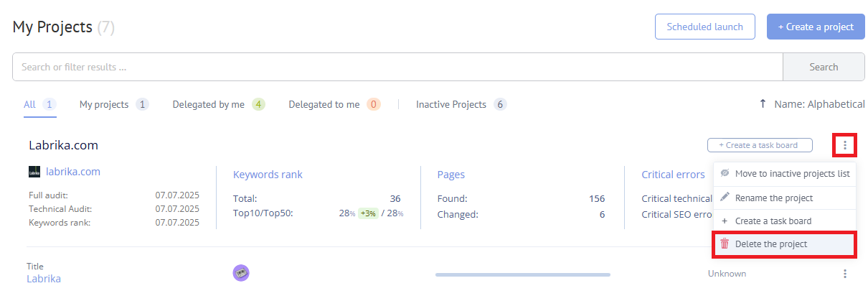Click the plus icon in the dropdown menu
The image size is (868, 296).
click(725, 221)
